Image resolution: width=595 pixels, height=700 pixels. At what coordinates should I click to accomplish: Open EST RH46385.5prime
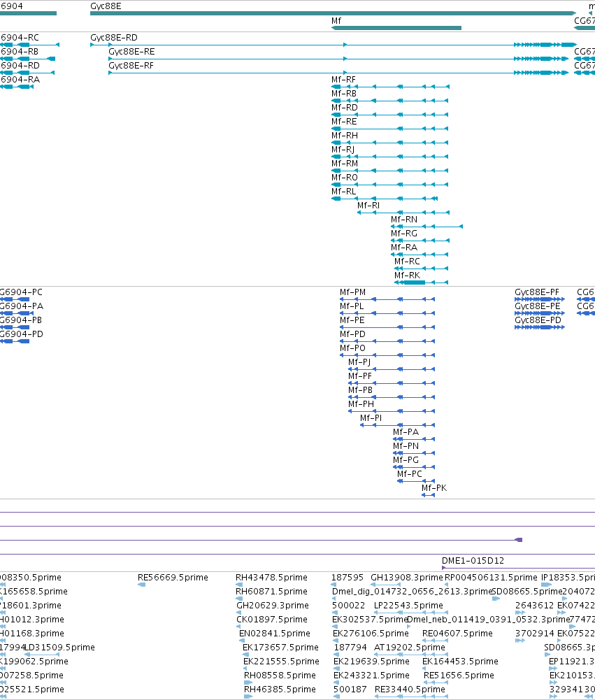tap(280, 690)
